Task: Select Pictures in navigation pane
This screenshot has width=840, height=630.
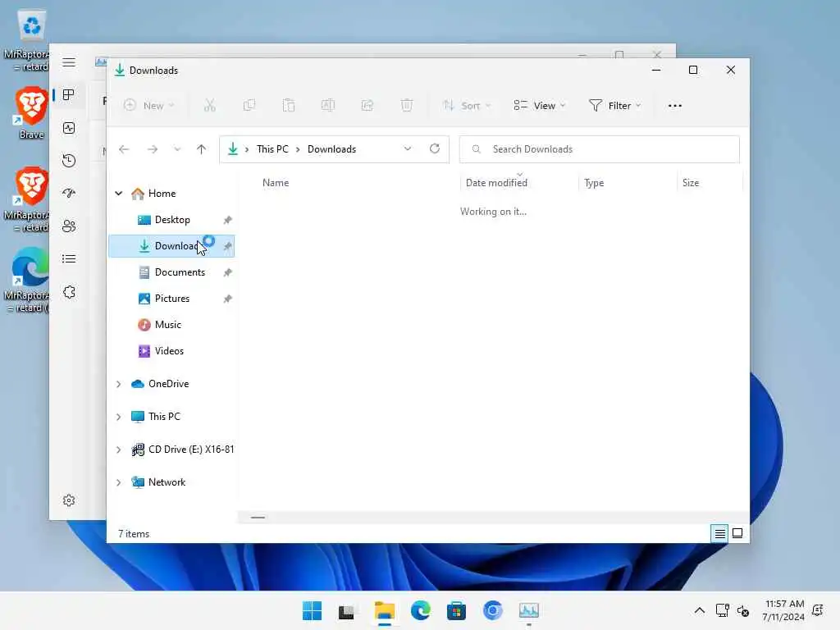Action: click(x=171, y=299)
